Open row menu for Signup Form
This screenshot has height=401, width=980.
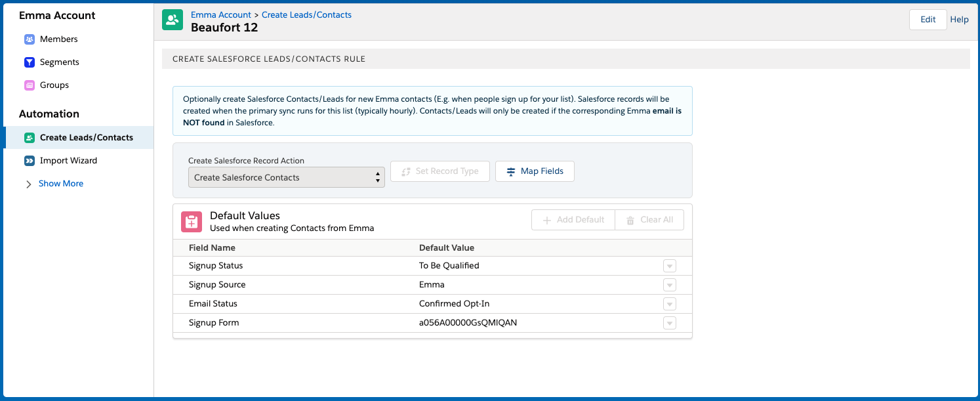tap(669, 323)
